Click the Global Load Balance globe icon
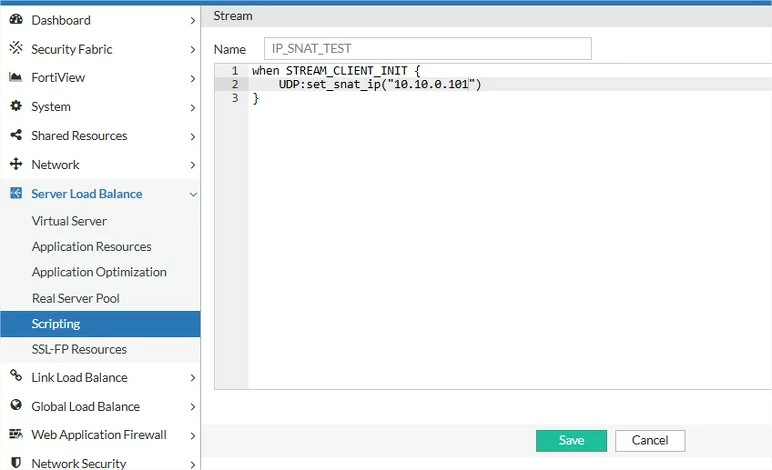 16,405
